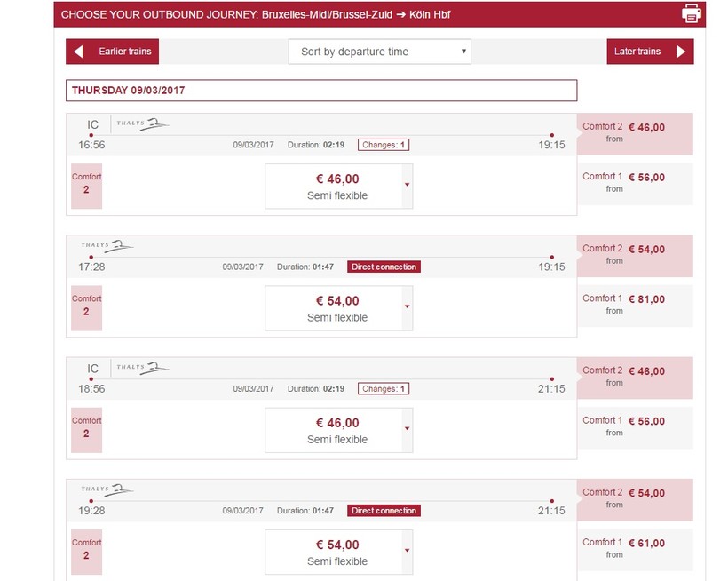
Task: Choose Comfort 1 €81,00 for 17:28 train
Action: 635,304
